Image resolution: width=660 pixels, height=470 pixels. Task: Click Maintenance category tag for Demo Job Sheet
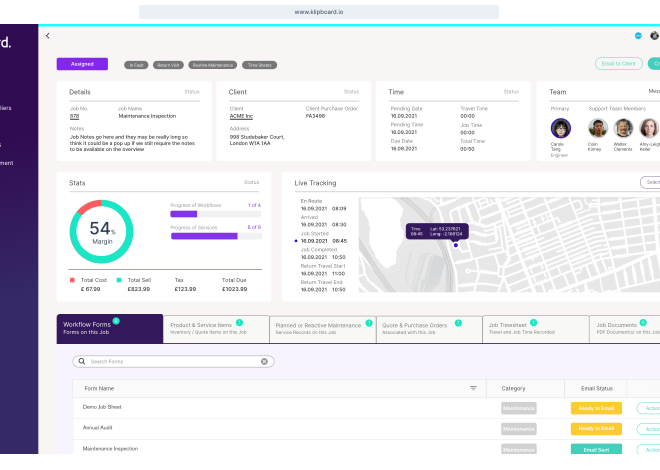click(519, 408)
